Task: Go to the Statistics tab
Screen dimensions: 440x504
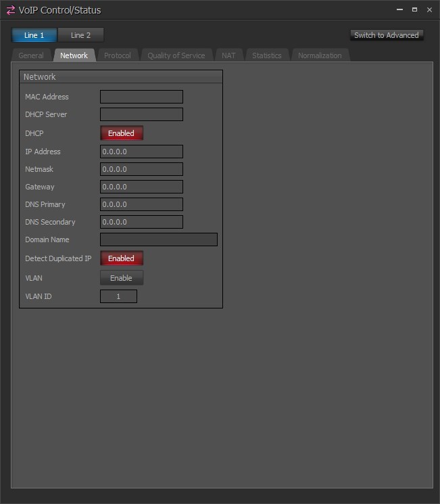Action: [266, 55]
